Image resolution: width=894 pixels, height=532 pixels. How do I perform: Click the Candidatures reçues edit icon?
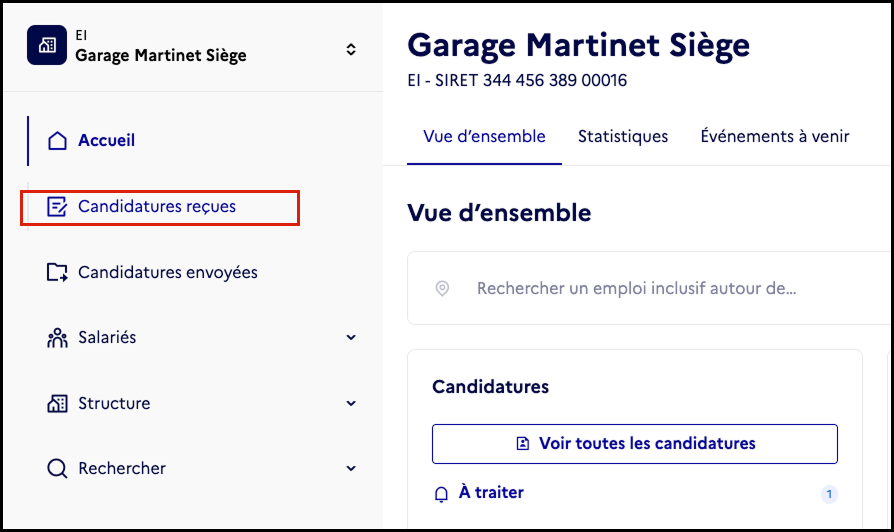coord(57,206)
